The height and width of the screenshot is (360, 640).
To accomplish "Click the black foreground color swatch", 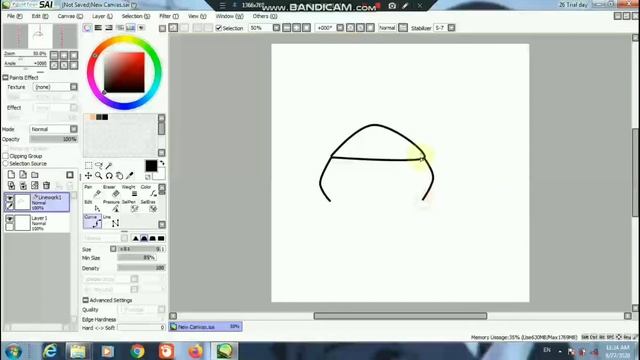I will [x=151, y=165].
